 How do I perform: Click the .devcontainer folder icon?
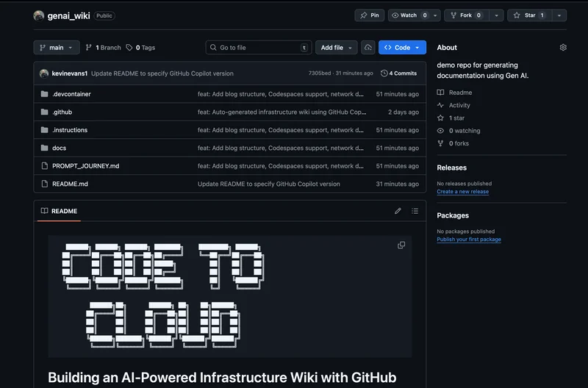tap(44, 94)
